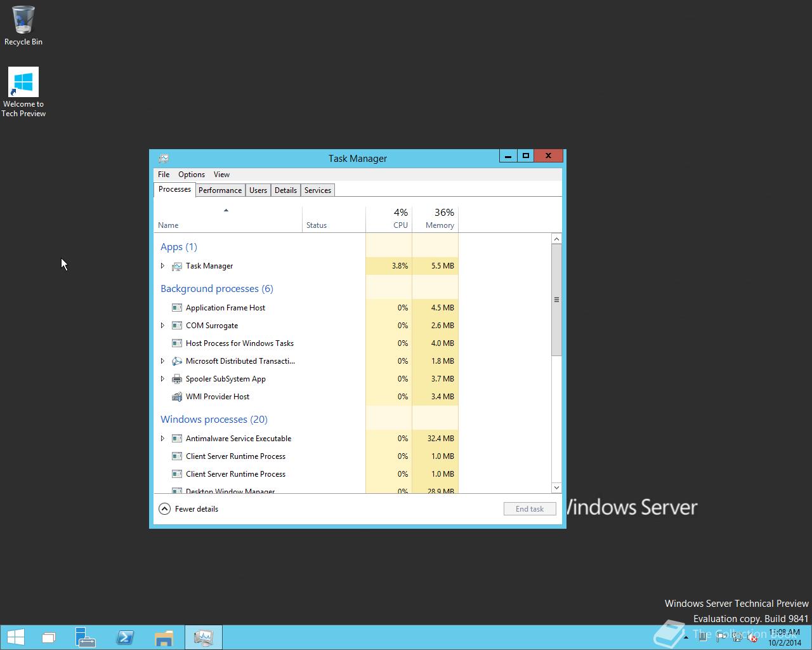The height and width of the screenshot is (650, 812).
Task: Sort processes by CPU column
Action: pos(389,219)
